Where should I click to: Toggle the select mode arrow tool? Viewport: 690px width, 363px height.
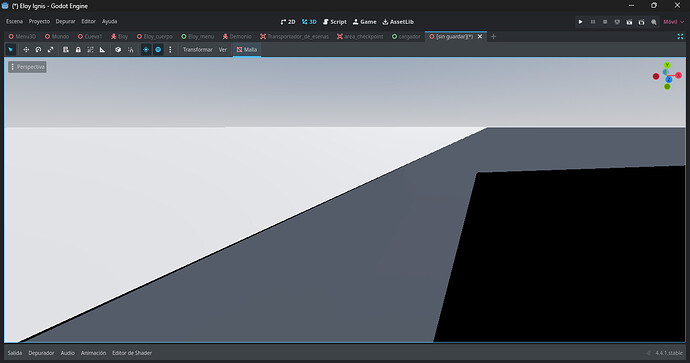click(x=11, y=50)
